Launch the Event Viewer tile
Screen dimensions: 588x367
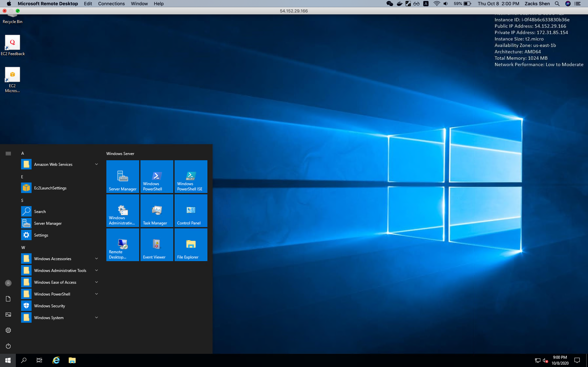157,245
